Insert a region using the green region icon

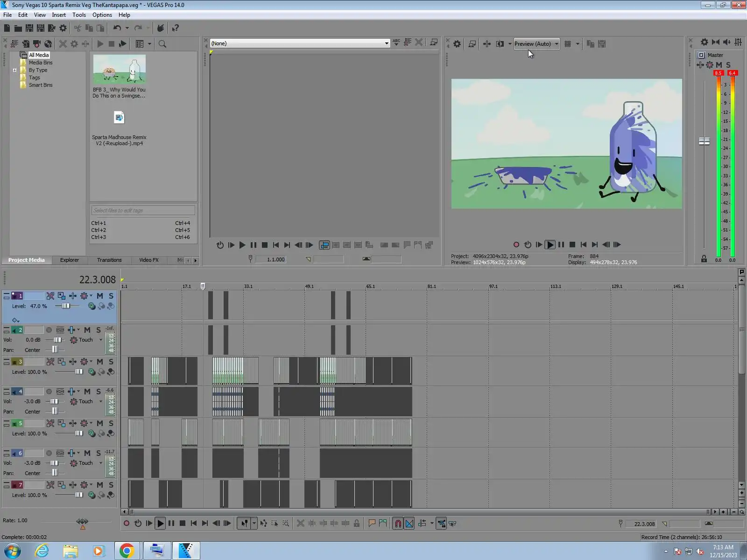(x=383, y=524)
